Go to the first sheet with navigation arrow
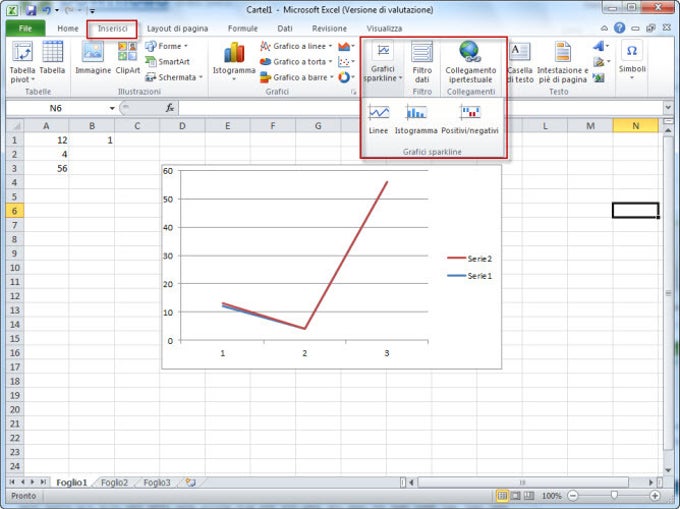The image size is (680, 509). [12, 482]
